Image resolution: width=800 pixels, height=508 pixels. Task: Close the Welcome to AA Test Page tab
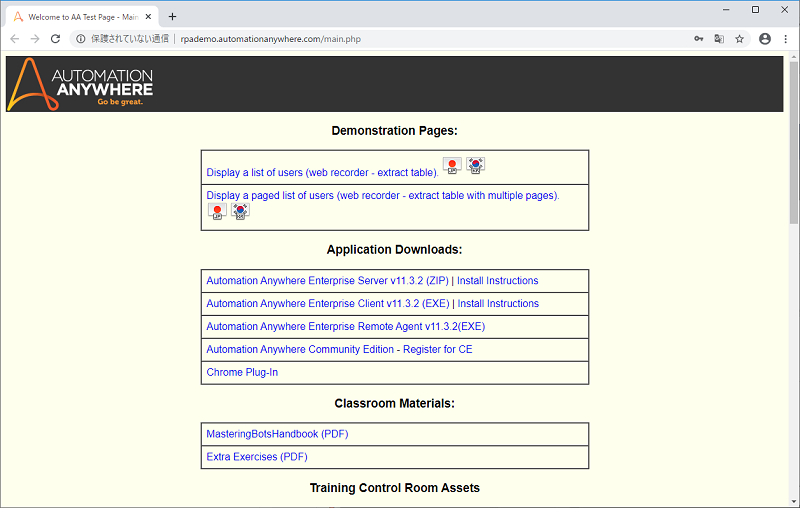[x=148, y=17]
